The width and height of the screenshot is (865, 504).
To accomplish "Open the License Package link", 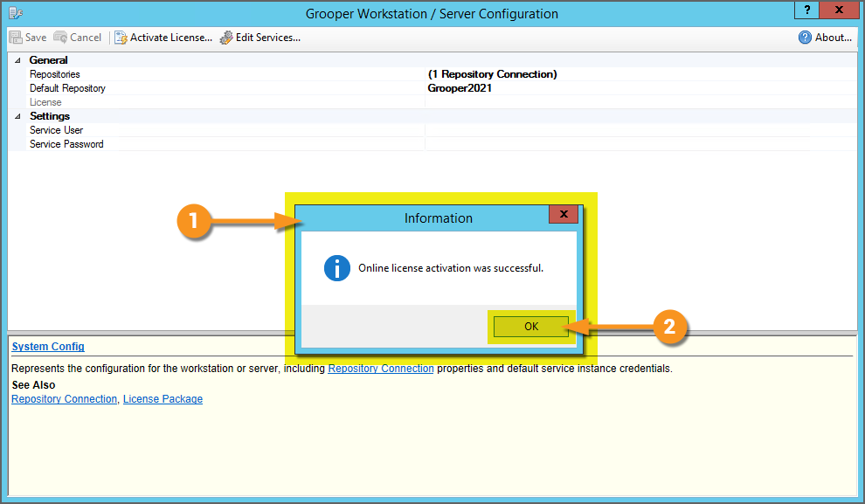I will tap(163, 398).
